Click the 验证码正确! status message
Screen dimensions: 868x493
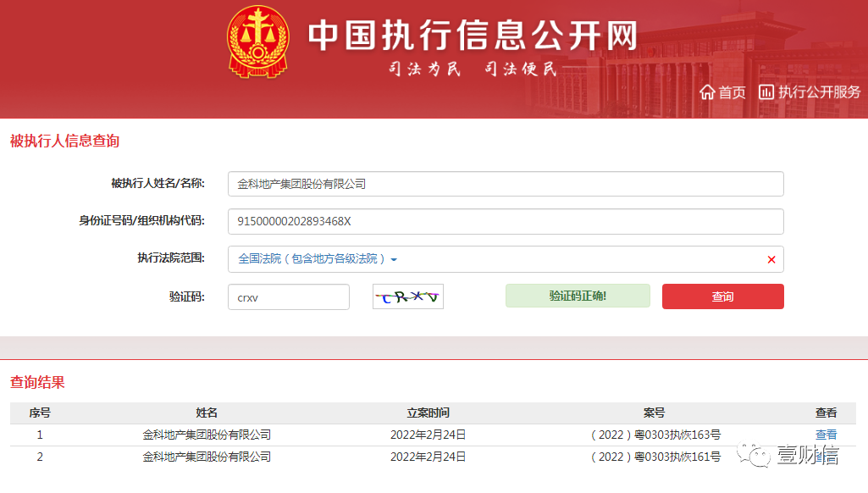[x=578, y=296]
